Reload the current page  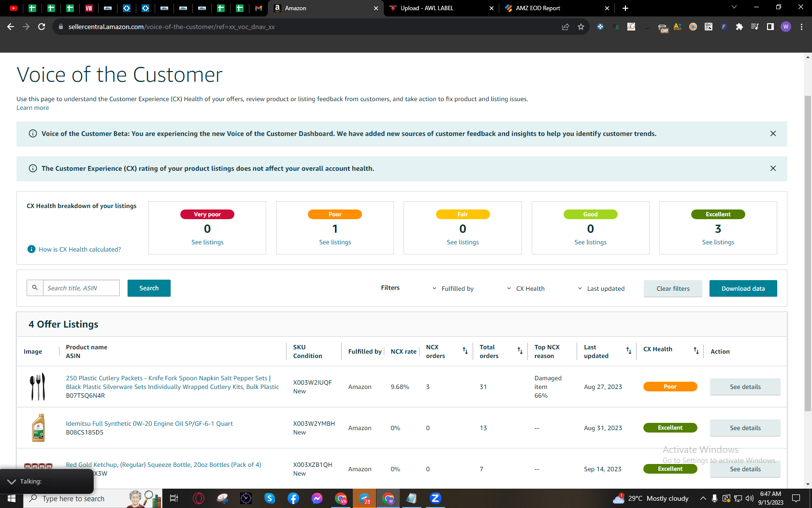coord(42,27)
